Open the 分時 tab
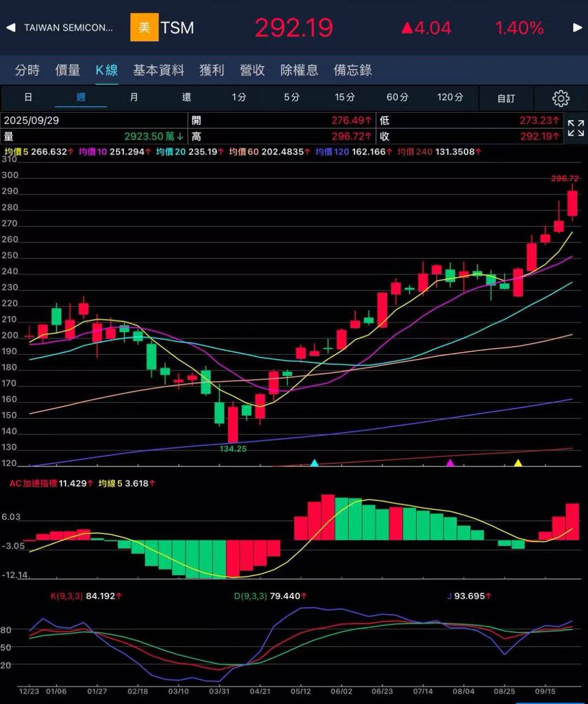The image size is (588, 704). (x=28, y=70)
